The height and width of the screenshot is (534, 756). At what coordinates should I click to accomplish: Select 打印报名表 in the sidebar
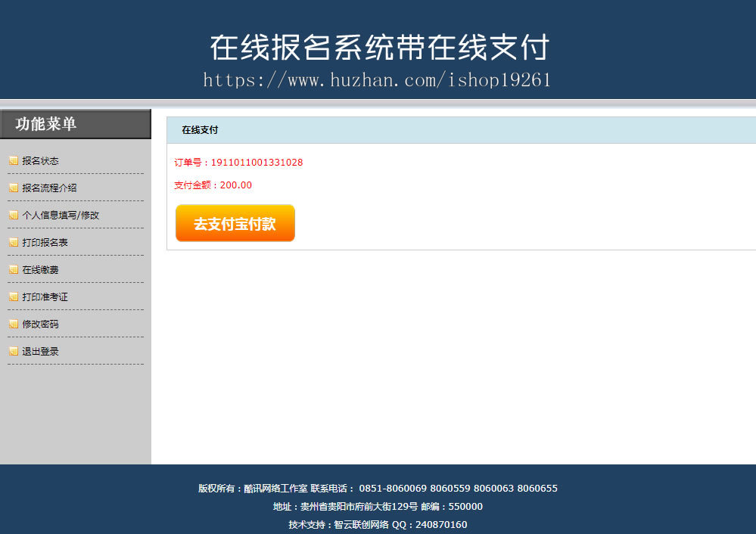[x=45, y=243]
